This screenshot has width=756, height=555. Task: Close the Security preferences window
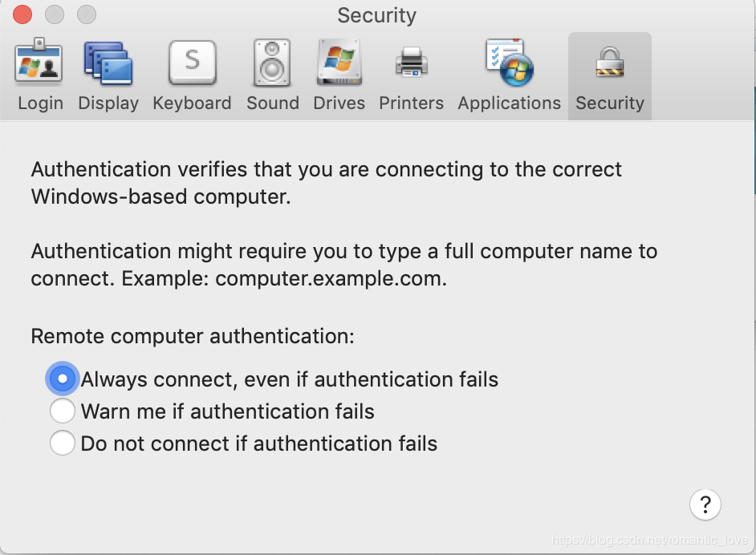(22, 14)
